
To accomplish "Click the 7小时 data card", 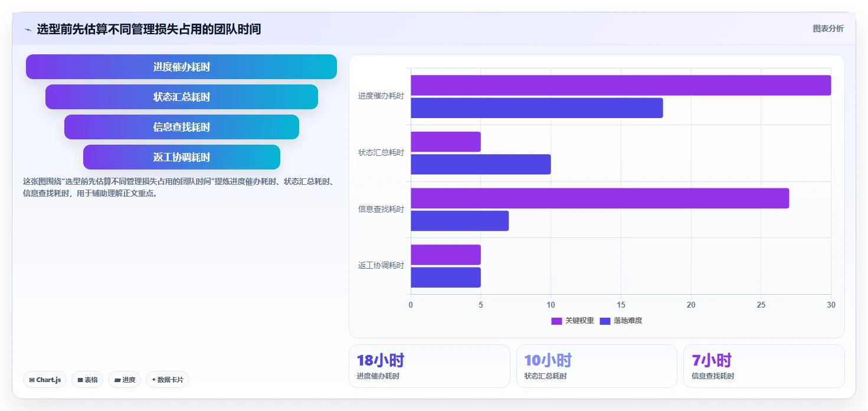I will tap(764, 366).
